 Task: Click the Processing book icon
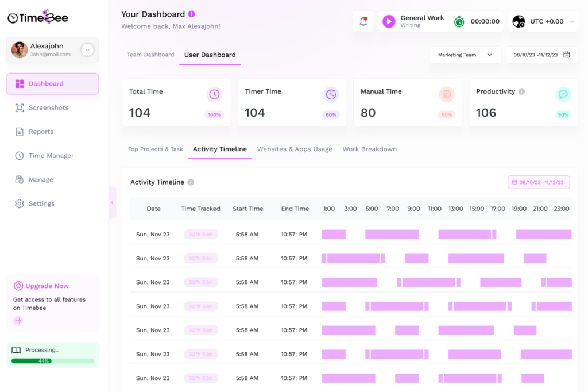coord(16,350)
